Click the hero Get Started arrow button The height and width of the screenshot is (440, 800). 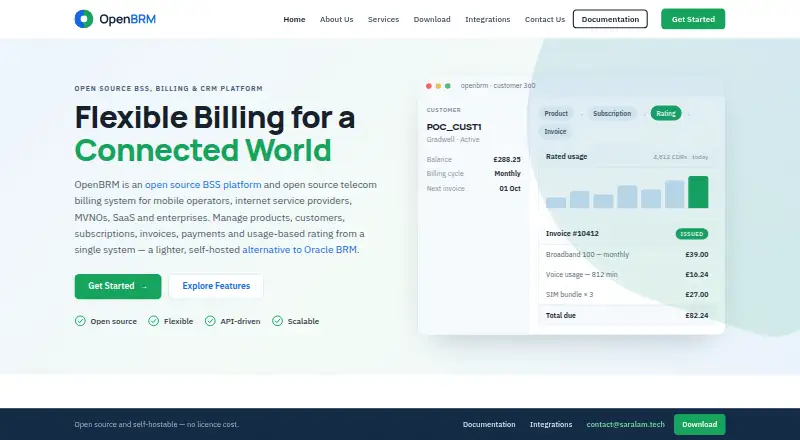coord(118,286)
